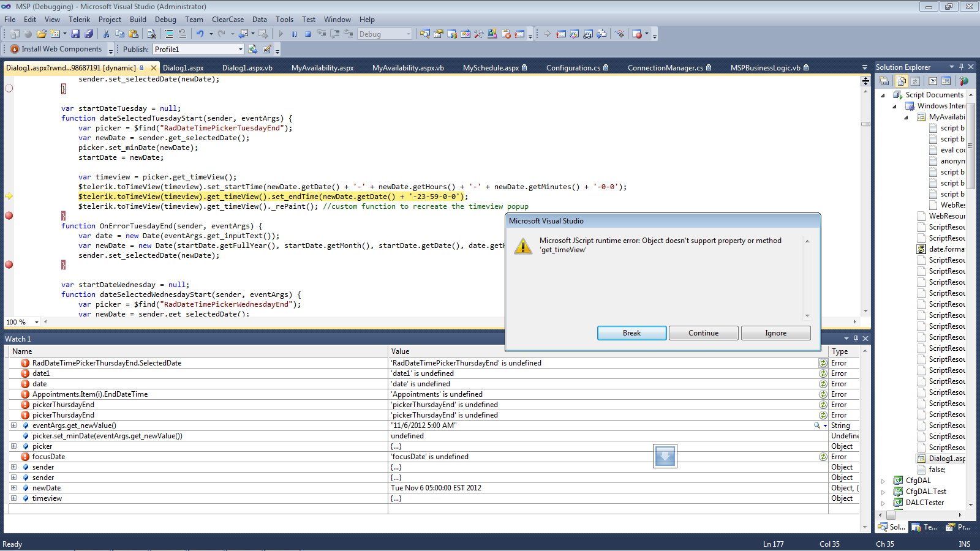Image resolution: width=980 pixels, height=551 pixels.
Task: Click the Save All toolbar icon
Action: [89, 34]
